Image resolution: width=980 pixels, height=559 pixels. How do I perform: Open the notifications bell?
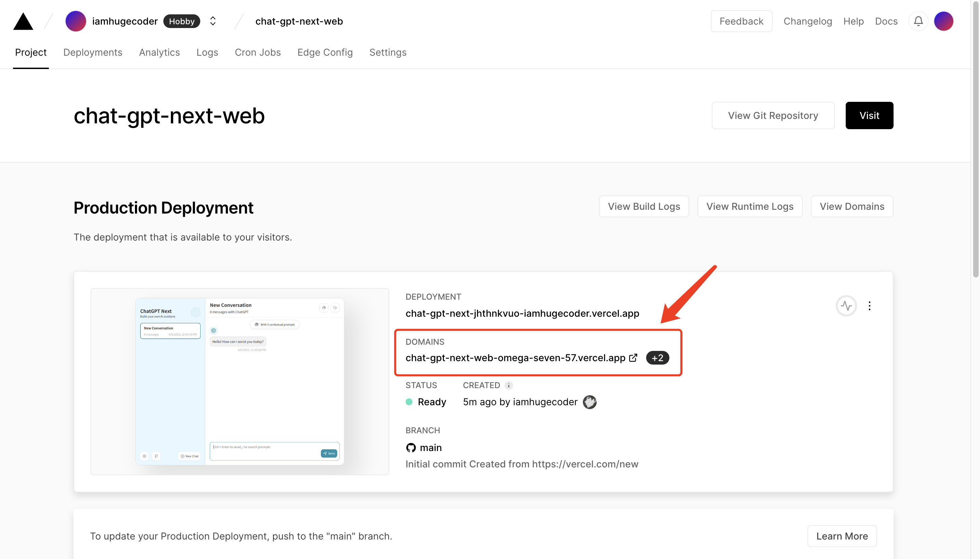pos(918,21)
